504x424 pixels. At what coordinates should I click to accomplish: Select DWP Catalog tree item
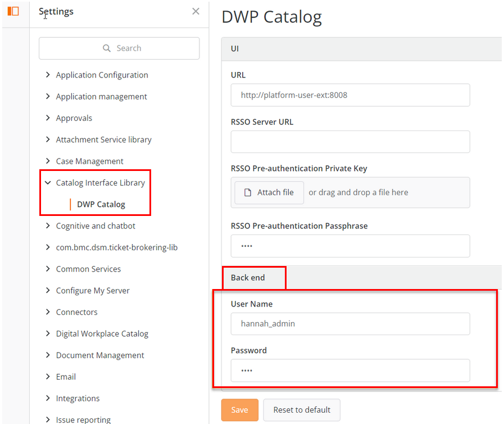101,204
